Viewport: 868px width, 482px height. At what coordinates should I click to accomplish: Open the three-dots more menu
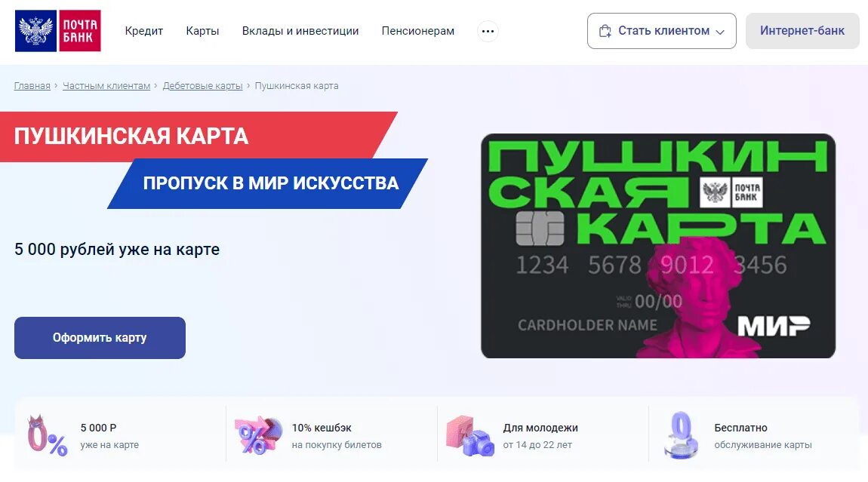pyautogui.click(x=488, y=31)
